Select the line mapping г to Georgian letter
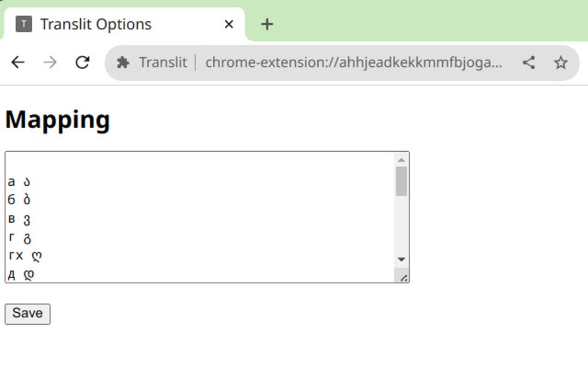This screenshot has width=588, height=368. coord(18,237)
